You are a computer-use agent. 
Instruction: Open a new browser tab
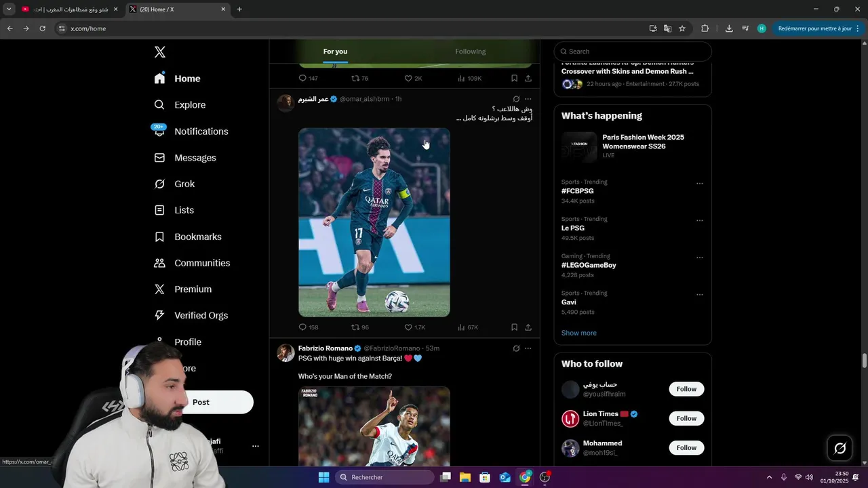[x=239, y=9]
